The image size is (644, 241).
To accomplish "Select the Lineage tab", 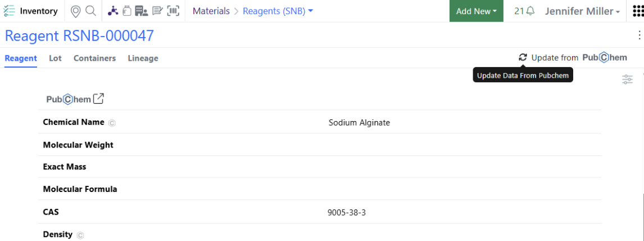I will click(143, 58).
